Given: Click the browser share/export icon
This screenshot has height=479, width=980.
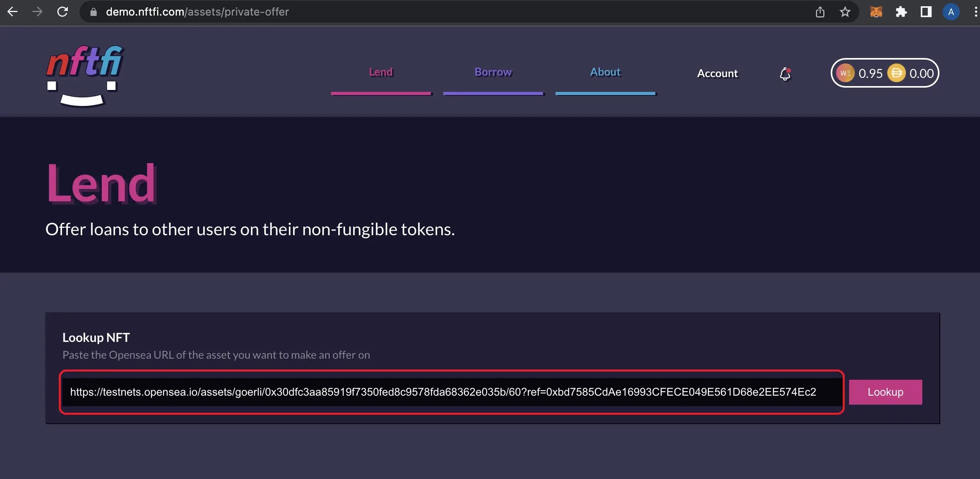Looking at the screenshot, I should 820,11.
